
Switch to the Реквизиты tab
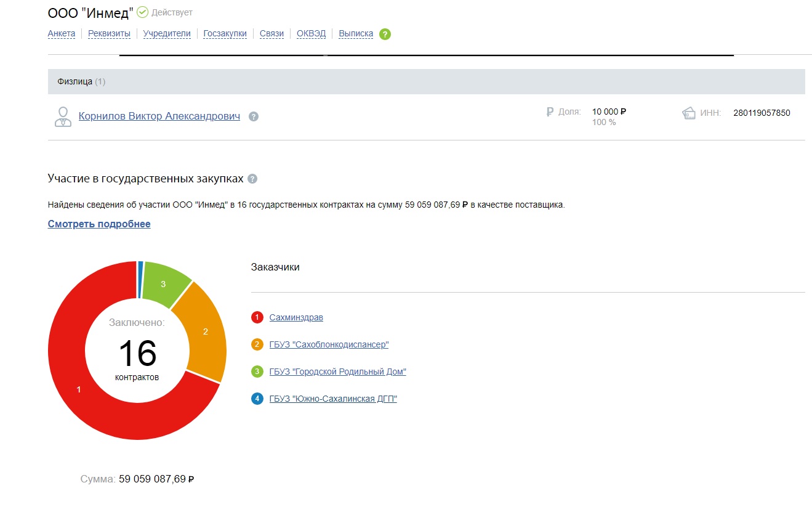click(109, 33)
